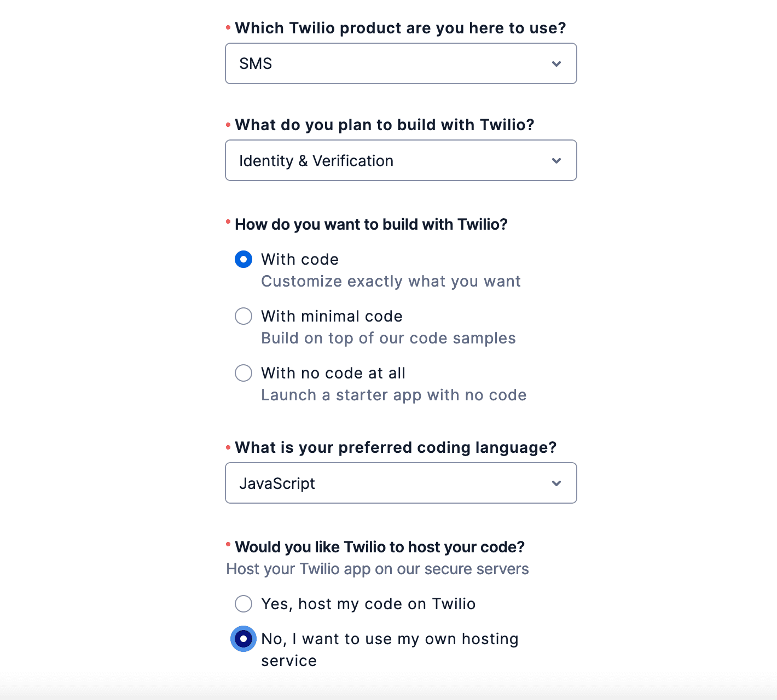Click the chevron arrow in the SMS dropdown

556,64
